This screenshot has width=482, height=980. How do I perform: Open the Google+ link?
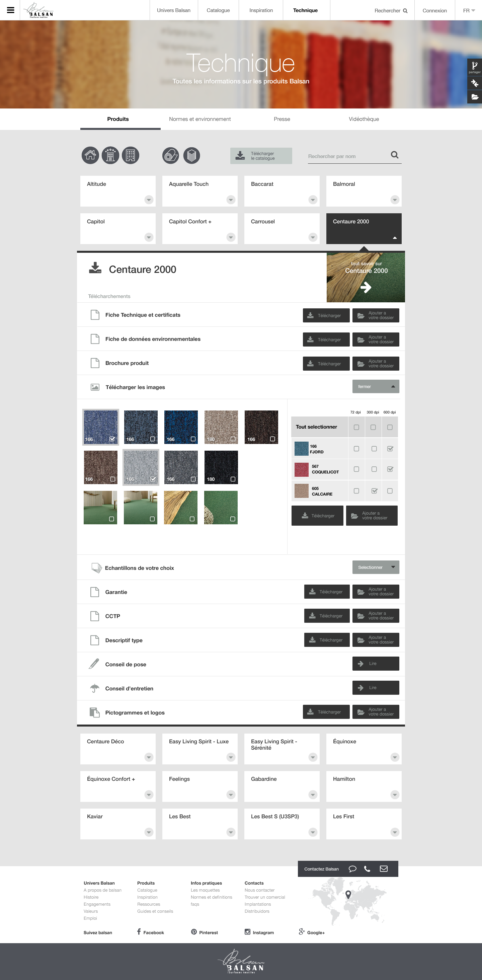pos(312,932)
